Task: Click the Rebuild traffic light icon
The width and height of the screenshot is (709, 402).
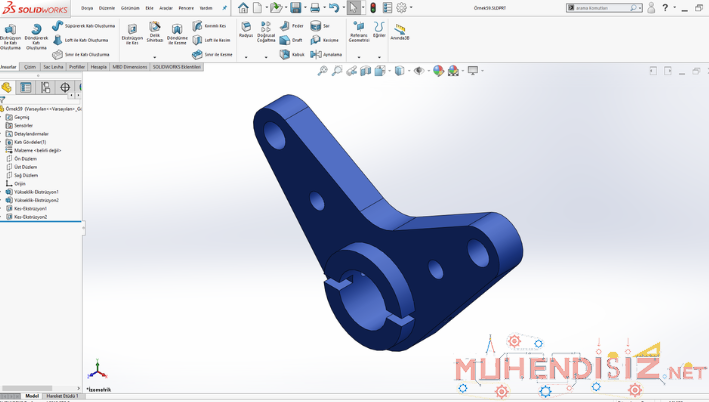Action: (374, 8)
